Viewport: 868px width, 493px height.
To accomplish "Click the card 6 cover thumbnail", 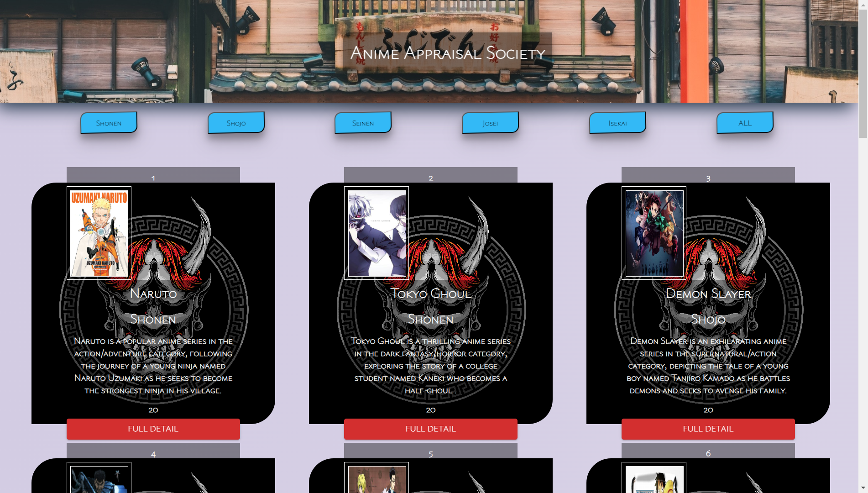I will (x=654, y=477).
